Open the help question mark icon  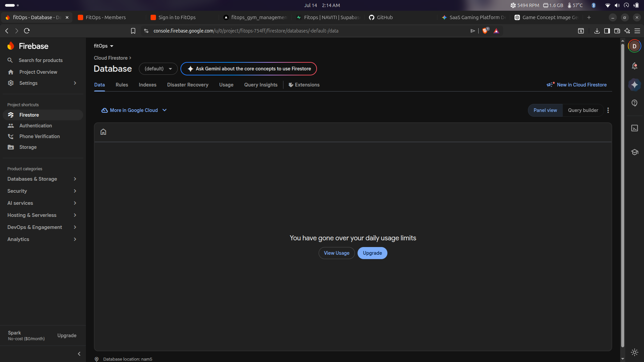click(635, 103)
